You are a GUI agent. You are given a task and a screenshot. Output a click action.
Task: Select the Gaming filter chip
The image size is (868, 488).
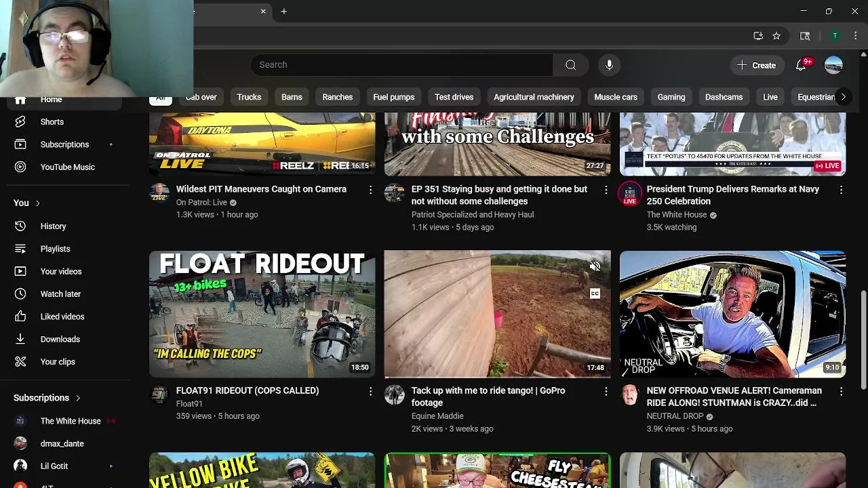(x=671, y=97)
